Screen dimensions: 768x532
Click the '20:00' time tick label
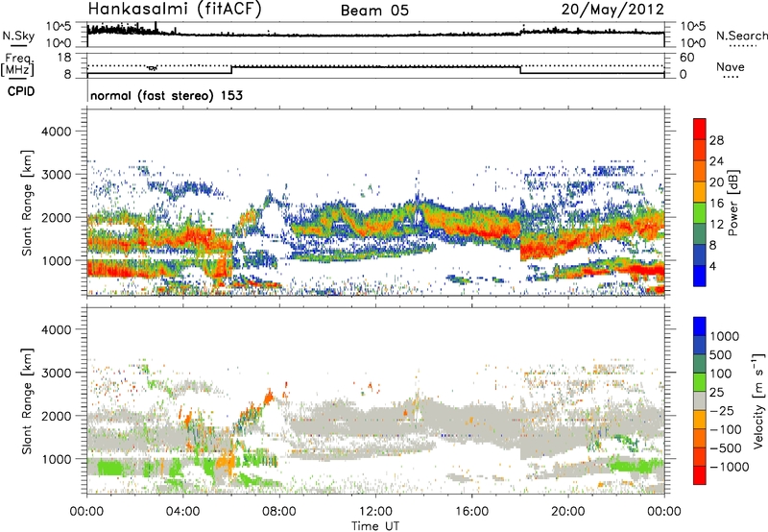coord(567,512)
